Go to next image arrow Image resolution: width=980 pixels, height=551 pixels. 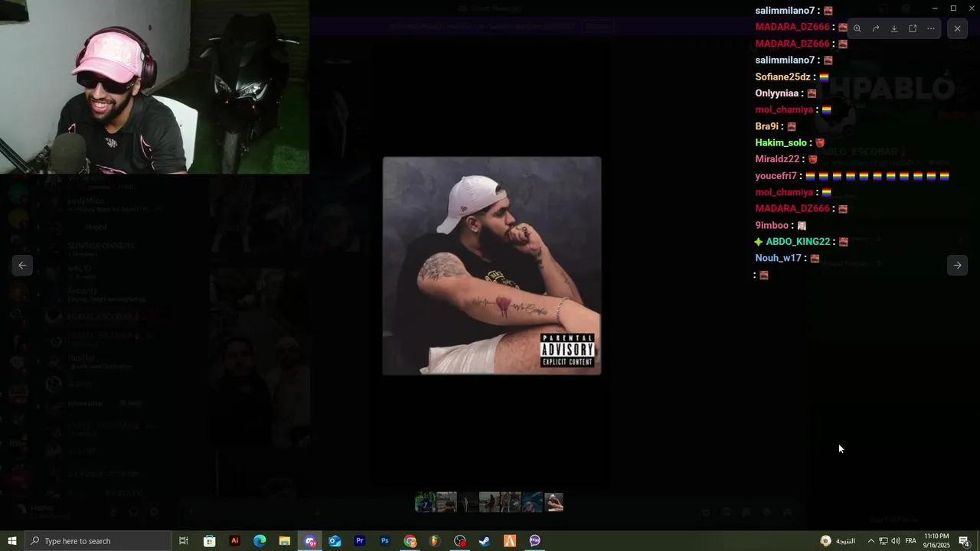(x=957, y=265)
